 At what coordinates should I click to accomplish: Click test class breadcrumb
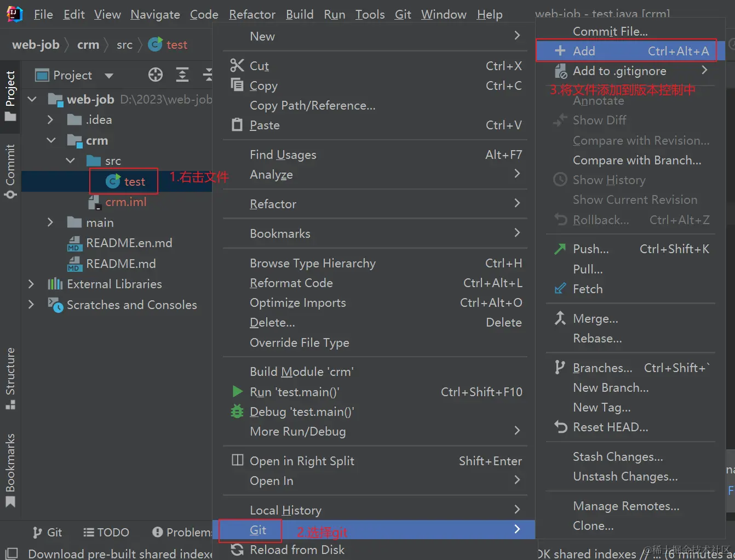(x=168, y=44)
